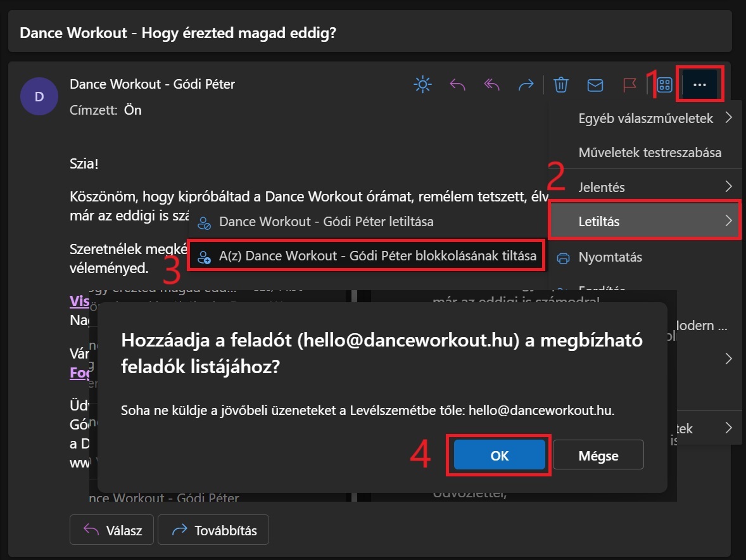The image size is (746, 560).
Task: Mark message unread with envelope icon
Action: (595, 85)
